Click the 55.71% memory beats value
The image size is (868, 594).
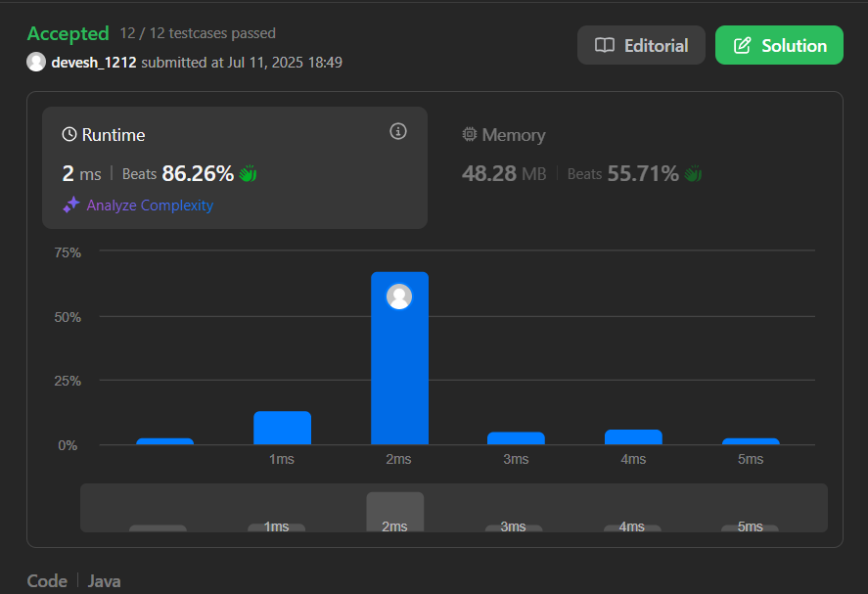[643, 173]
